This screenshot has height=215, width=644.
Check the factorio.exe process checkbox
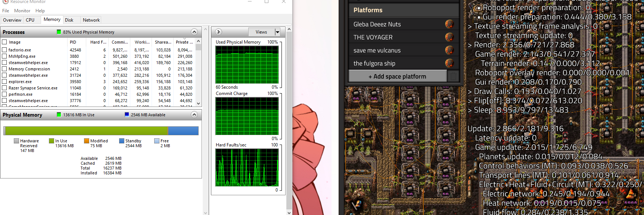coord(4,50)
